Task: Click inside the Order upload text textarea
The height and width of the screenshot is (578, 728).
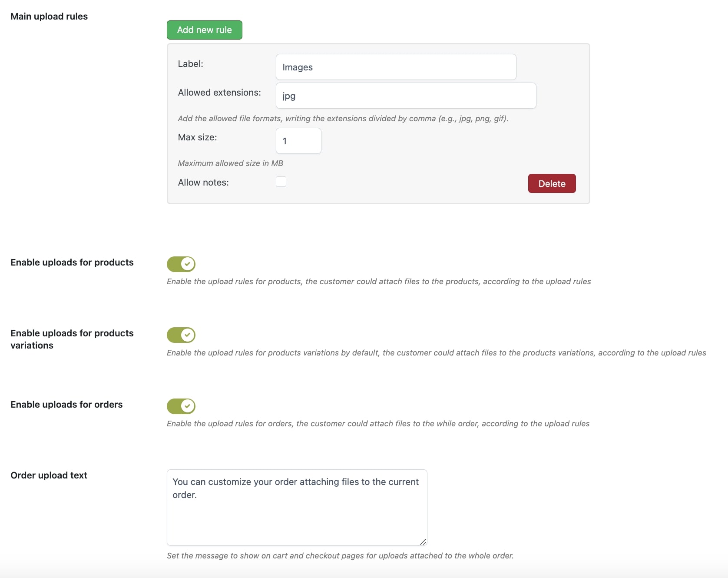Action: click(297, 508)
